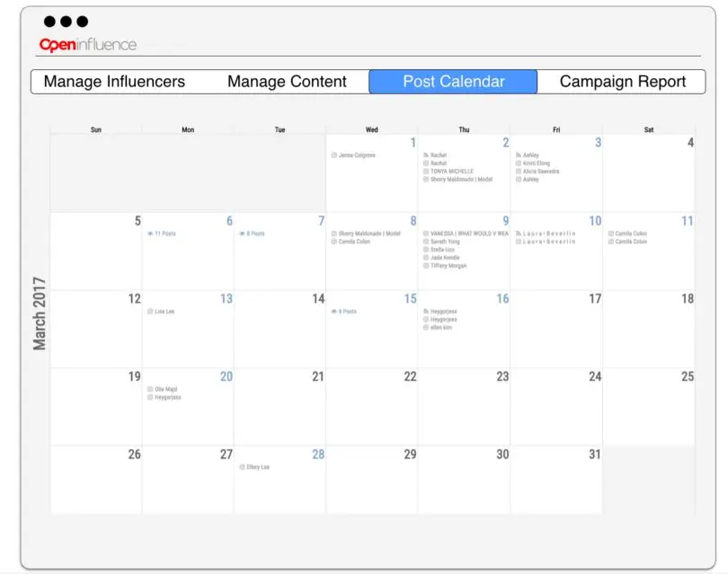Viewport: 728px width, 574px height.
Task: Select the March 28 date number
Action: pos(317,455)
